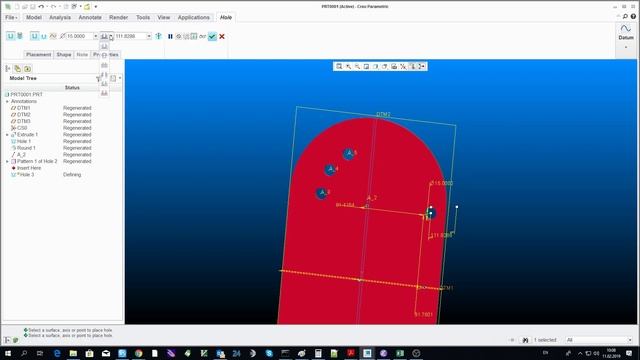Cancel the hole with red X
The width and height of the screenshot is (640, 360).
222,36
